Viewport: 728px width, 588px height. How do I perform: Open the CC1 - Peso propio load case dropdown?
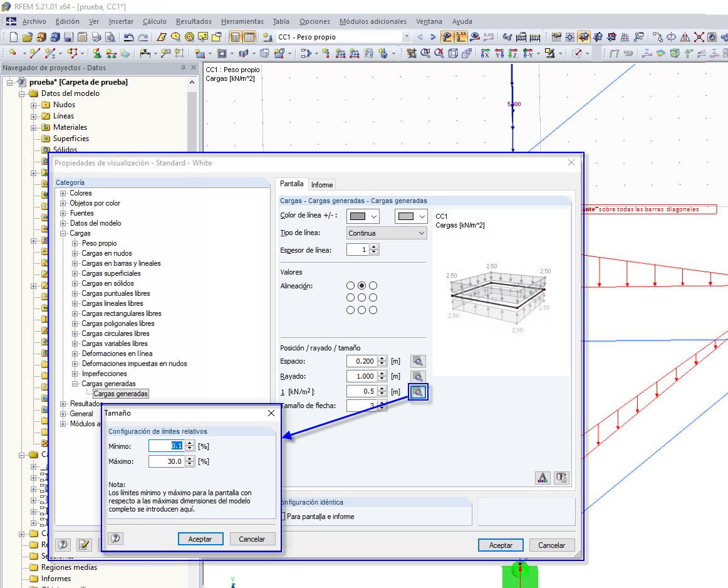coord(406,37)
